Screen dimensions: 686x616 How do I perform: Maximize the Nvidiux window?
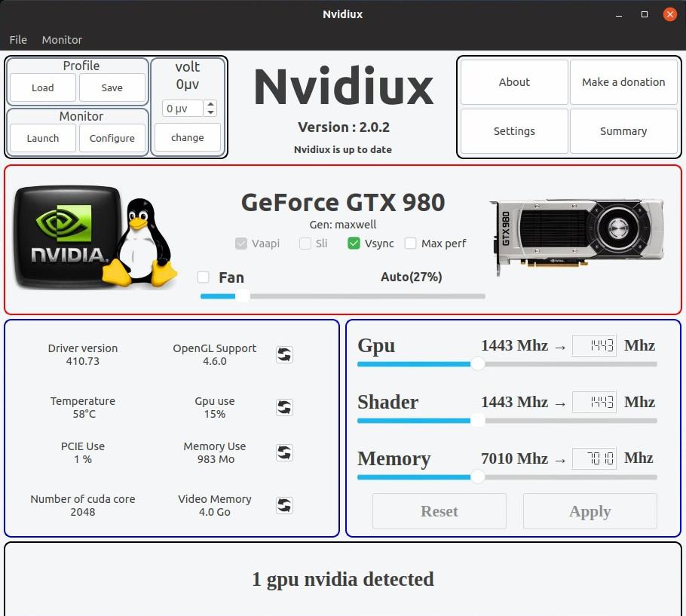click(x=644, y=14)
